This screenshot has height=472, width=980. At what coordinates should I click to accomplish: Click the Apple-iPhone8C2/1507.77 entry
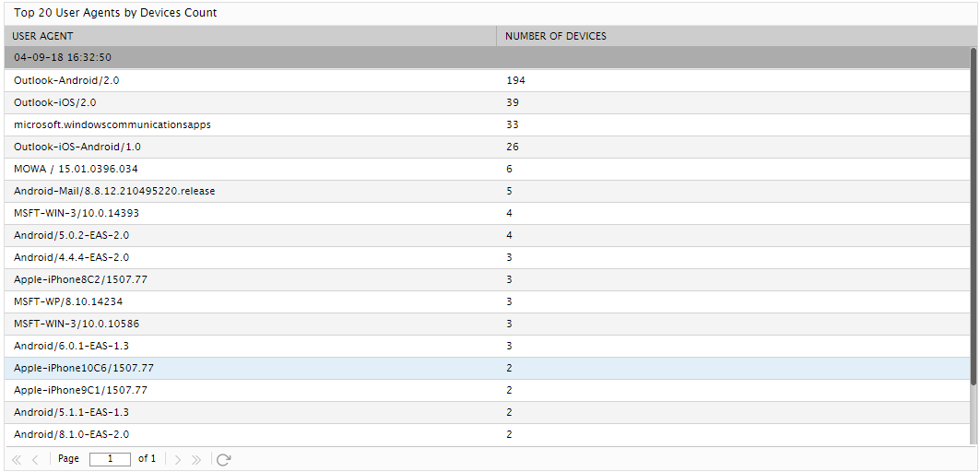click(80, 279)
